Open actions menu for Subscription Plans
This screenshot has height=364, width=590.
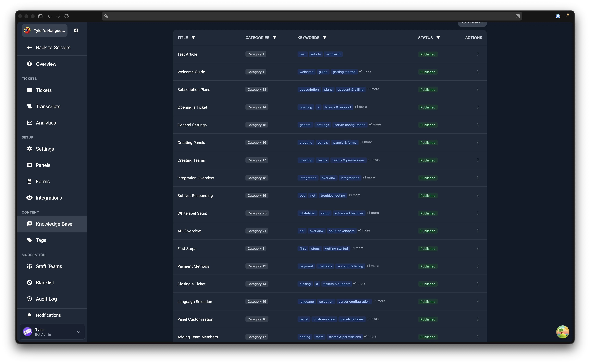pos(478,90)
